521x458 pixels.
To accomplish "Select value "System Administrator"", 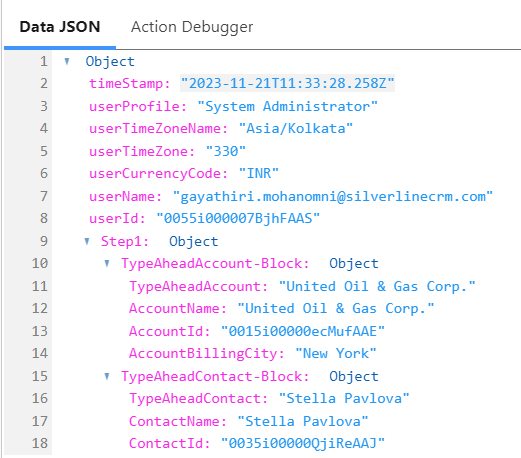I will (x=287, y=106).
